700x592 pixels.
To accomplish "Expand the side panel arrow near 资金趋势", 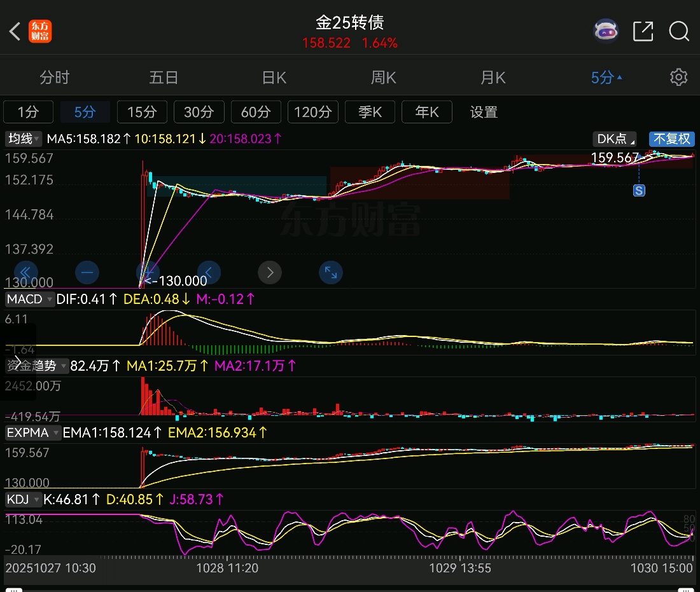I will (x=18, y=361).
